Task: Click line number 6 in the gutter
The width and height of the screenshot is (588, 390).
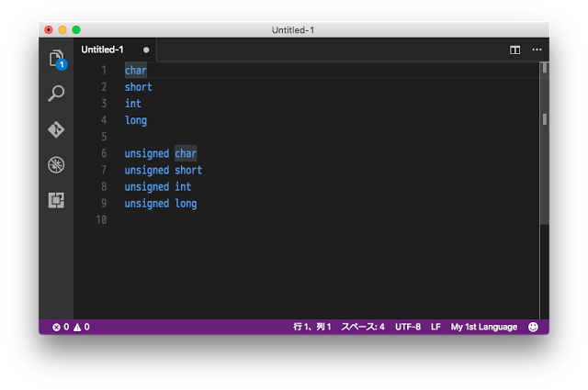Action: 104,153
